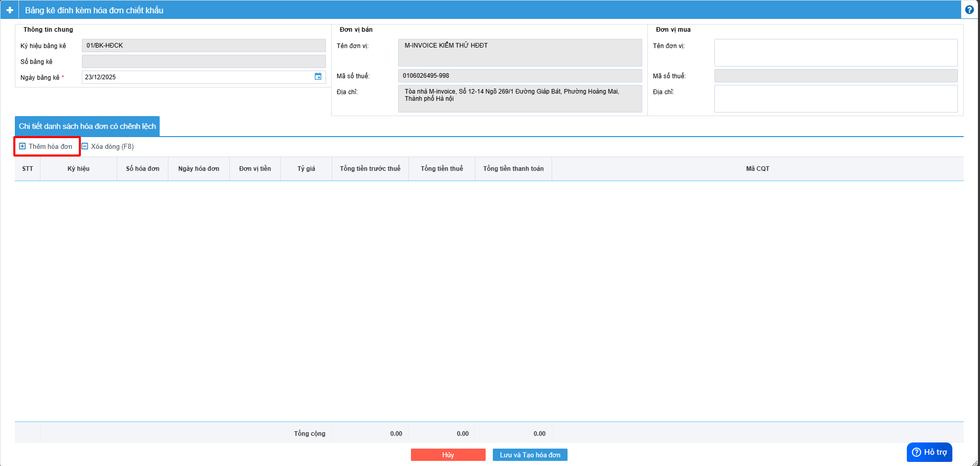Open the calendar date picker icon
The width and height of the screenshot is (980, 466).
(x=318, y=77)
